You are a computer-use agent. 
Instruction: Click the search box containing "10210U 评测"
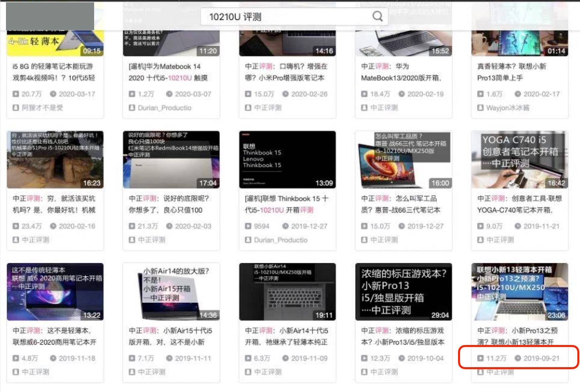(x=294, y=17)
